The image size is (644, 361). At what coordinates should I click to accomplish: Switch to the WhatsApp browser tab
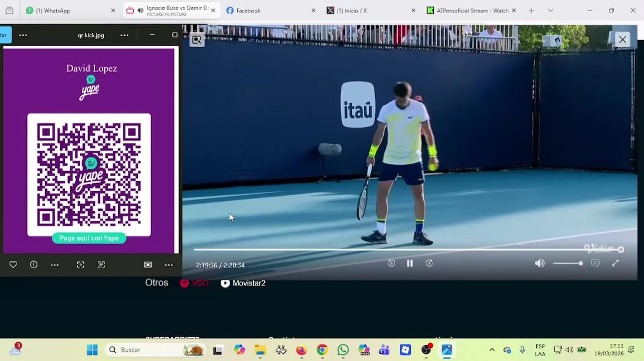click(x=69, y=11)
